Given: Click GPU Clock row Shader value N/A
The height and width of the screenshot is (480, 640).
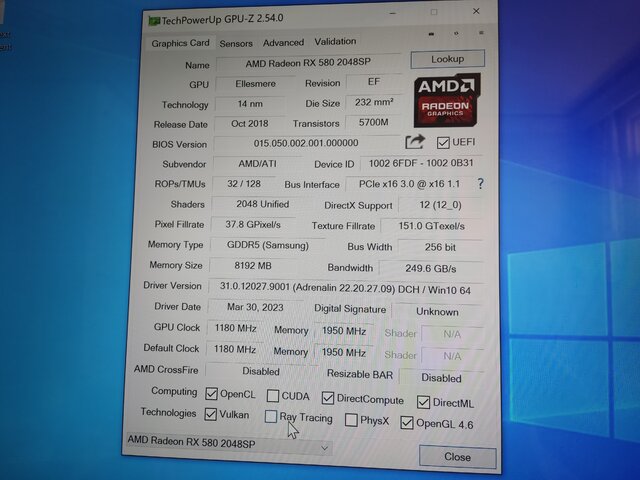Looking at the screenshot, I should [x=452, y=334].
